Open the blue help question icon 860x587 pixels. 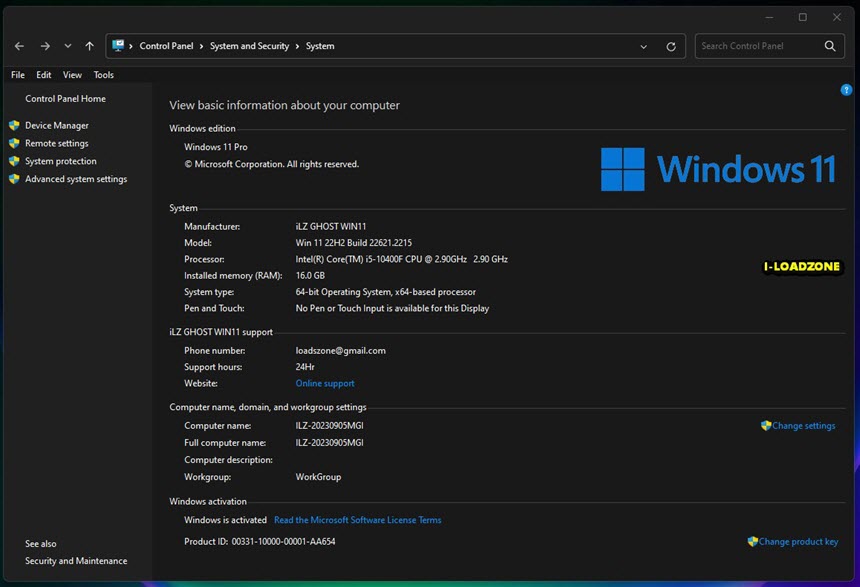pos(846,89)
